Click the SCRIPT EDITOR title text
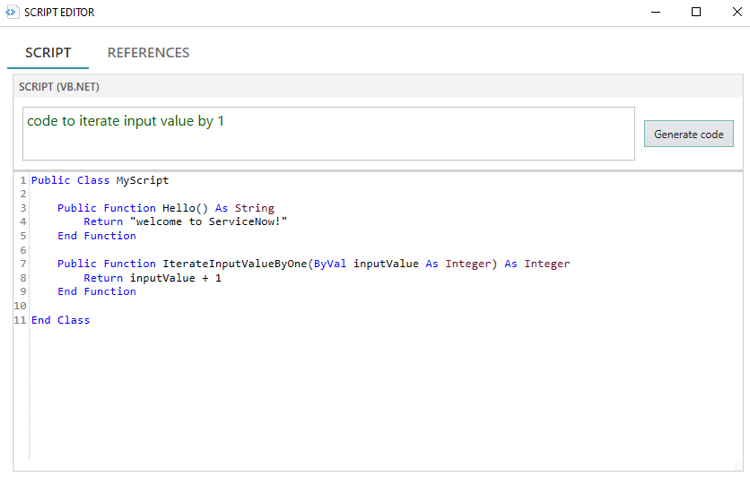The image size is (750, 477). 59,12
